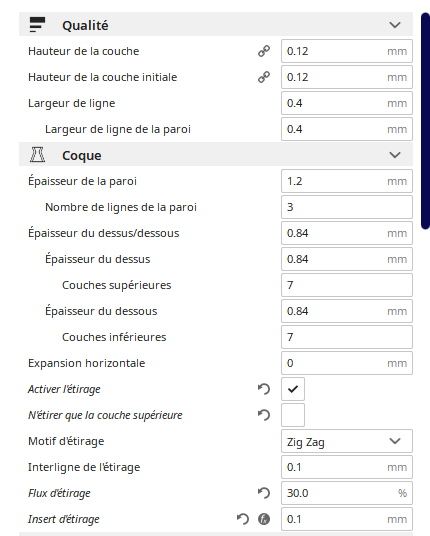Select the Couches supérieures value field
The width and height of the screenshot is (430, 536).
(347, 285)
